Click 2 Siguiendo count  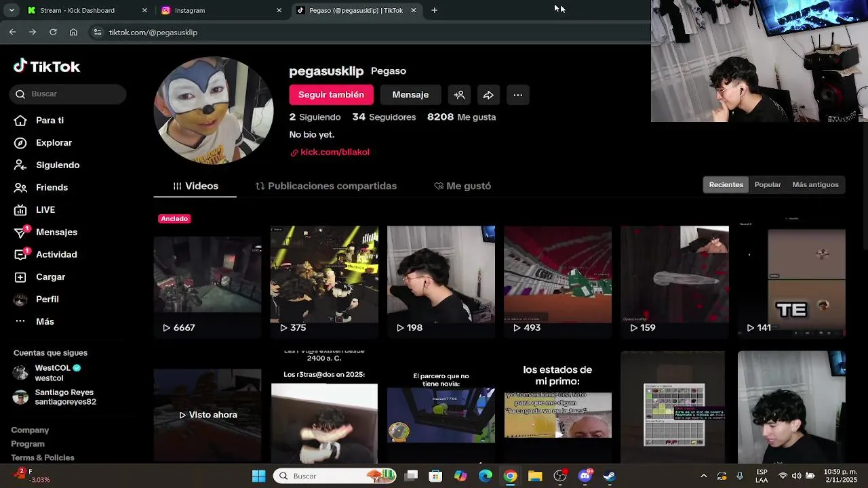coord(315,117)
